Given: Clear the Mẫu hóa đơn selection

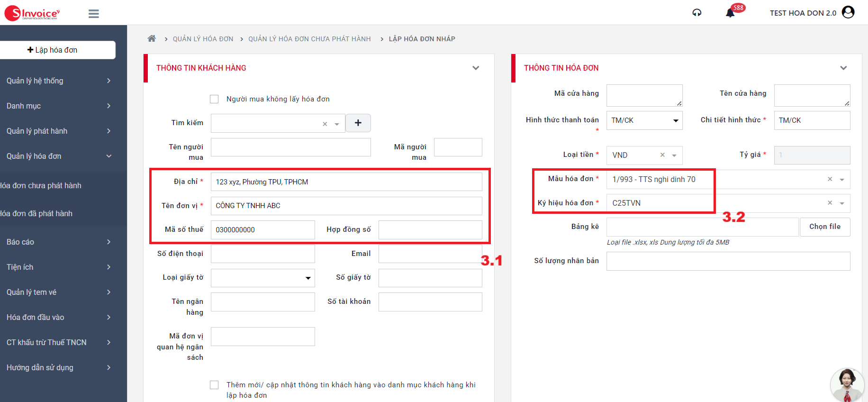Looking at the screenshot, I should [830, 179].
